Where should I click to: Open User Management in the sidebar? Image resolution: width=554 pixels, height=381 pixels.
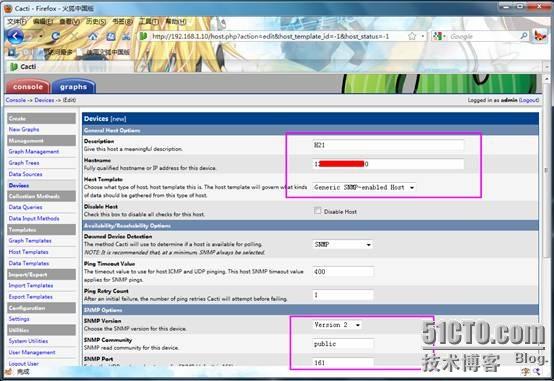click(x=32, y=352)
